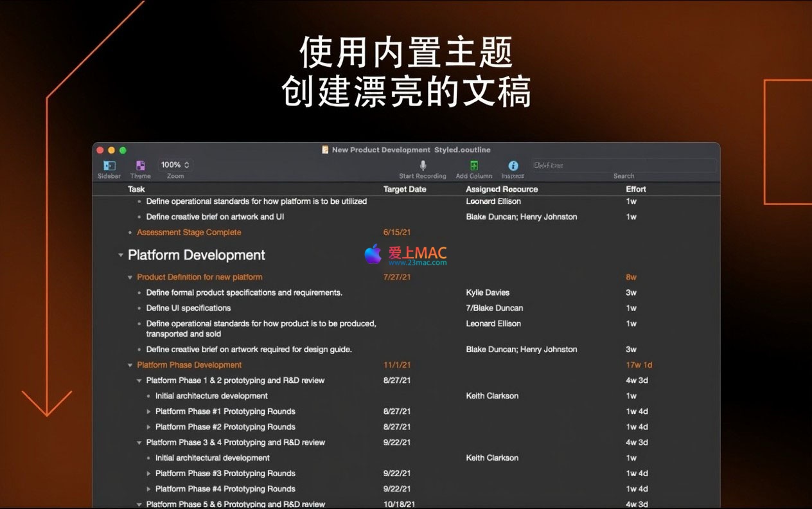
Task: Collapse the Platform Development section
Action: [121, 255]
